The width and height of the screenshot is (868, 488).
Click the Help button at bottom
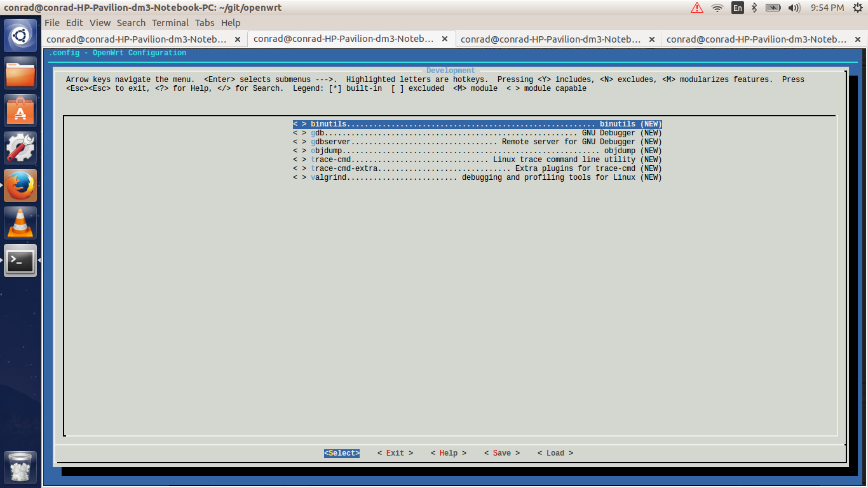pos(449,453)
